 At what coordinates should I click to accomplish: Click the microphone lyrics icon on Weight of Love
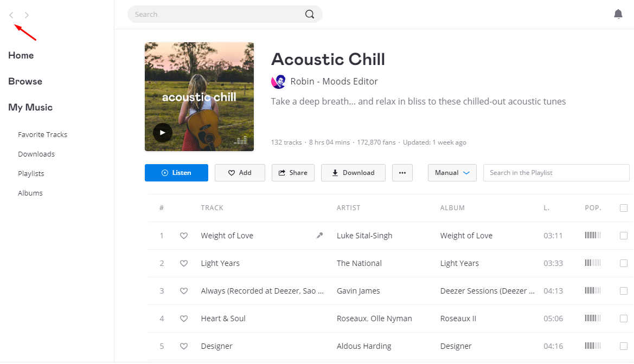click(319, 236)
